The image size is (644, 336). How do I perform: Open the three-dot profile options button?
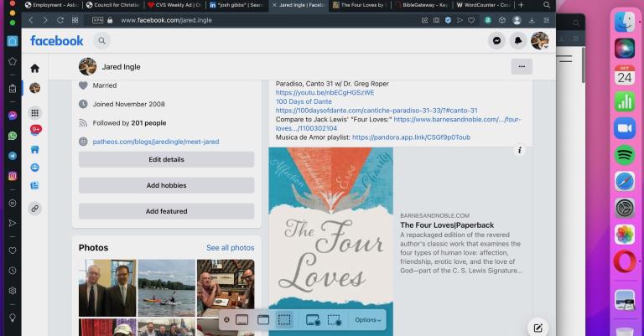pyautogui.click(x=522, y=66)
